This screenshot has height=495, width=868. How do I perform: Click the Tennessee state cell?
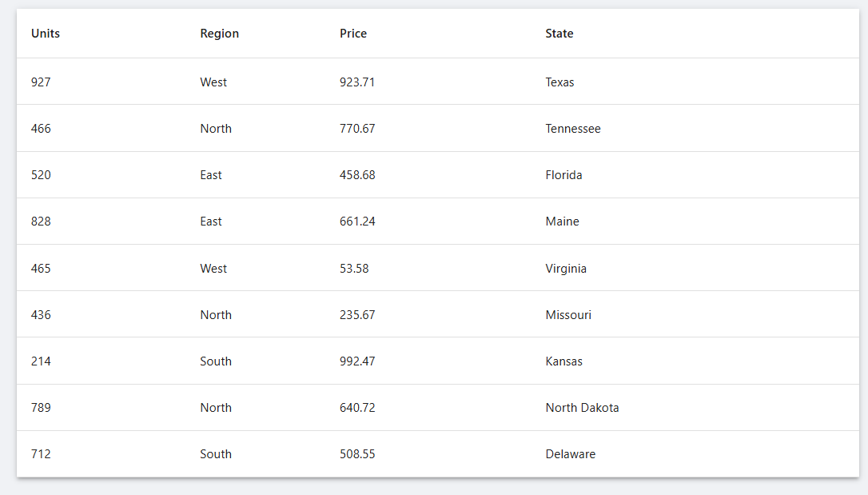click(x=572, y=129)
